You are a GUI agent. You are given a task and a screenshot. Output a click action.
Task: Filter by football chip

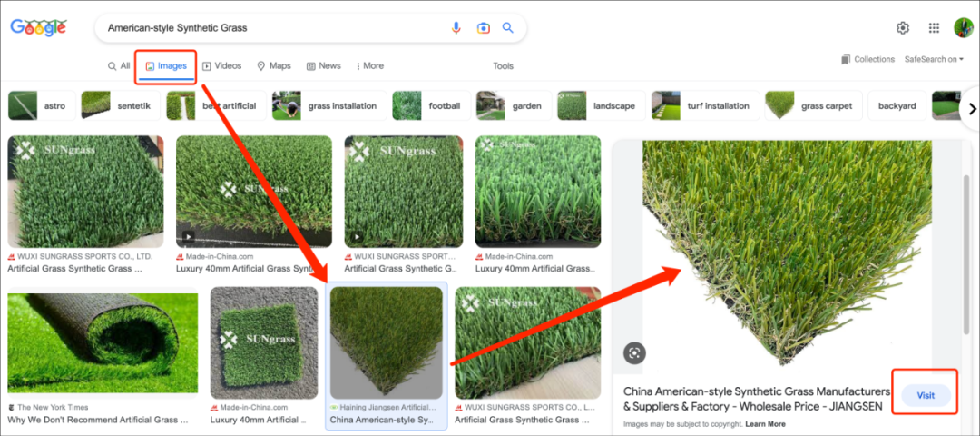[431, 105]
